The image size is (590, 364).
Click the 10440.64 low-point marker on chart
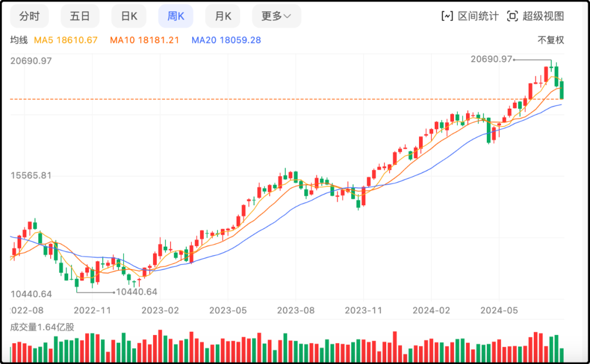click(136, 292)
